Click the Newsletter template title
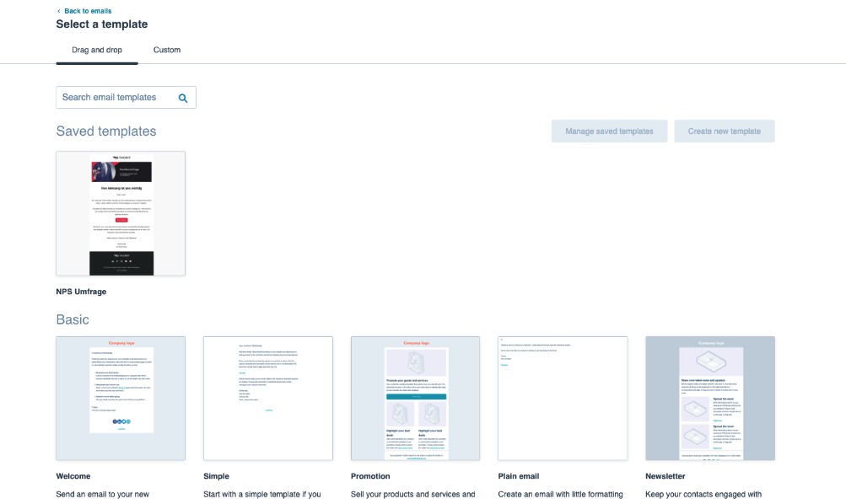Screen dimensions: 846x504 pyautogui.click(x=665, y=476)
